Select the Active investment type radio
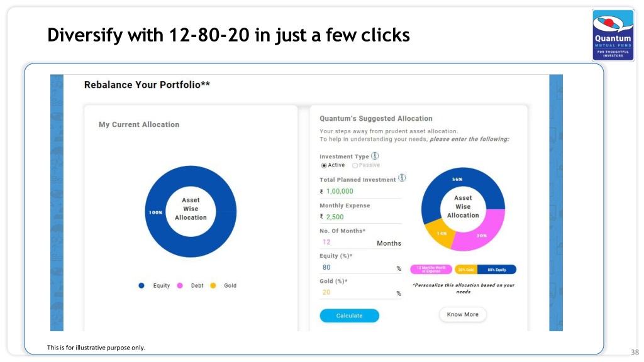The width and height of the screenshot is (644, 362). click(324, 165)
